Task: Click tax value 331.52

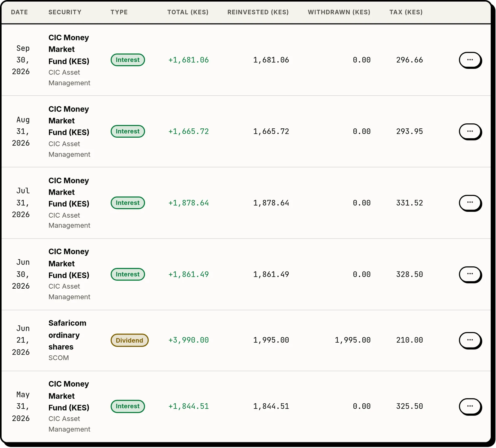Action: [x=410, y=203]
